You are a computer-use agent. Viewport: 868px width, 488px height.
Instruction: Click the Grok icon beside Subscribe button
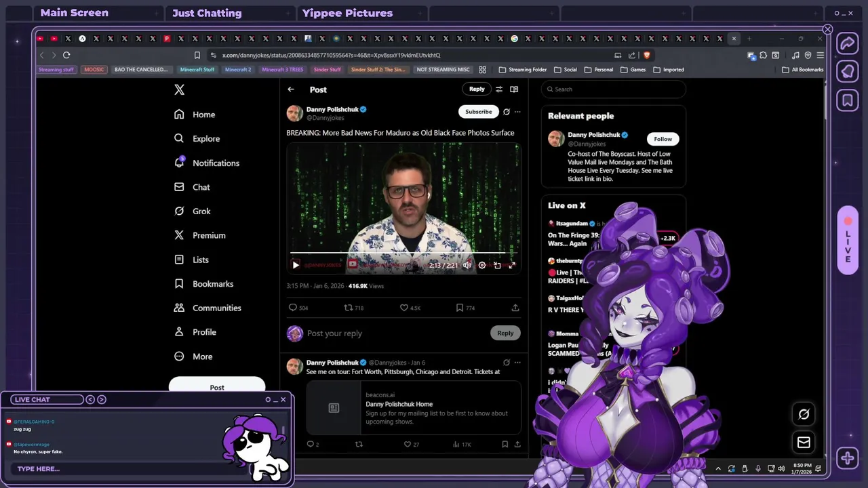[507, 112]
